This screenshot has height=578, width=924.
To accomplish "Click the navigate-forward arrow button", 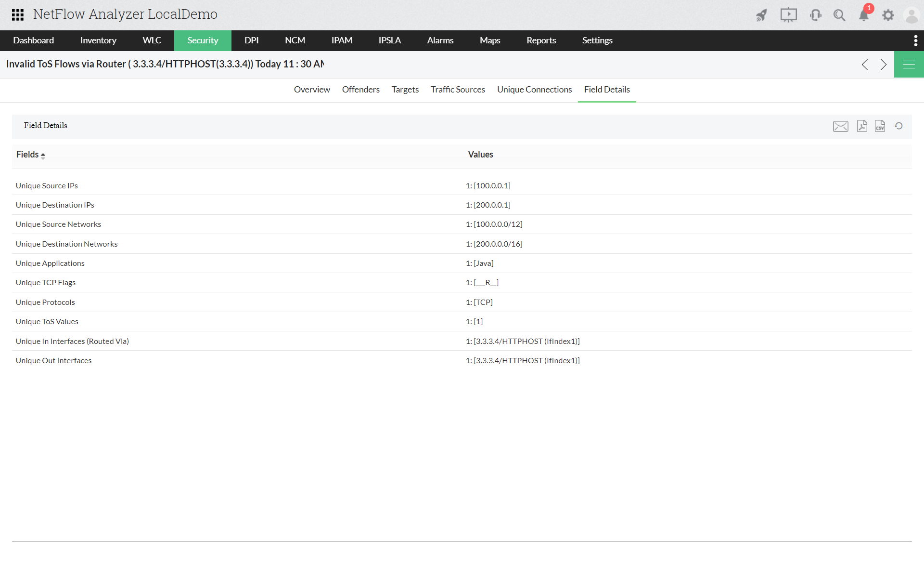I will (x=884, y=64).
